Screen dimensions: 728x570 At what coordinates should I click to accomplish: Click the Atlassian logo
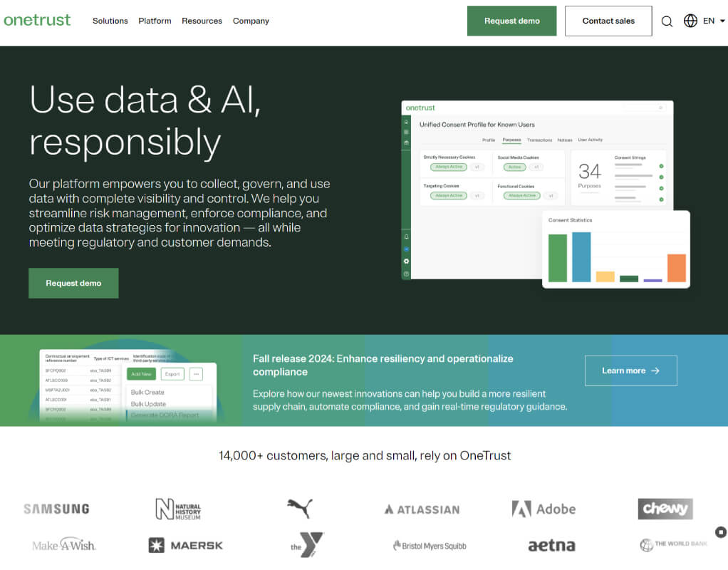422,509
